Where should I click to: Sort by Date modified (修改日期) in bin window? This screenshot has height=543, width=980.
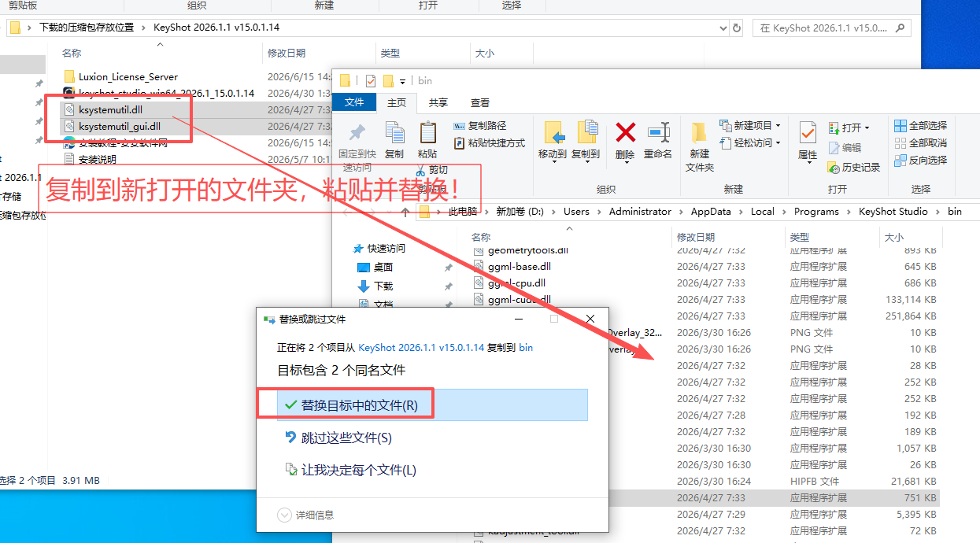[x=696, y=237]
